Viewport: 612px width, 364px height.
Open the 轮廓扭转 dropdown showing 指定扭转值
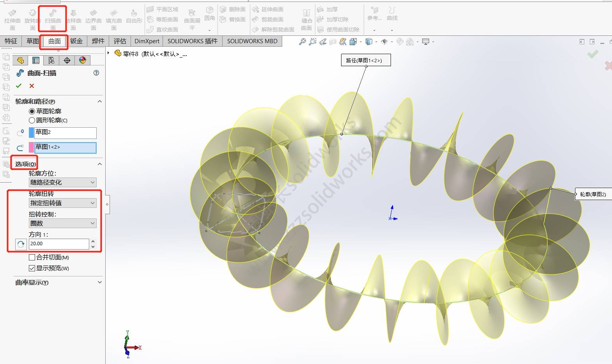pyautogui.click(x=62, y=203)
